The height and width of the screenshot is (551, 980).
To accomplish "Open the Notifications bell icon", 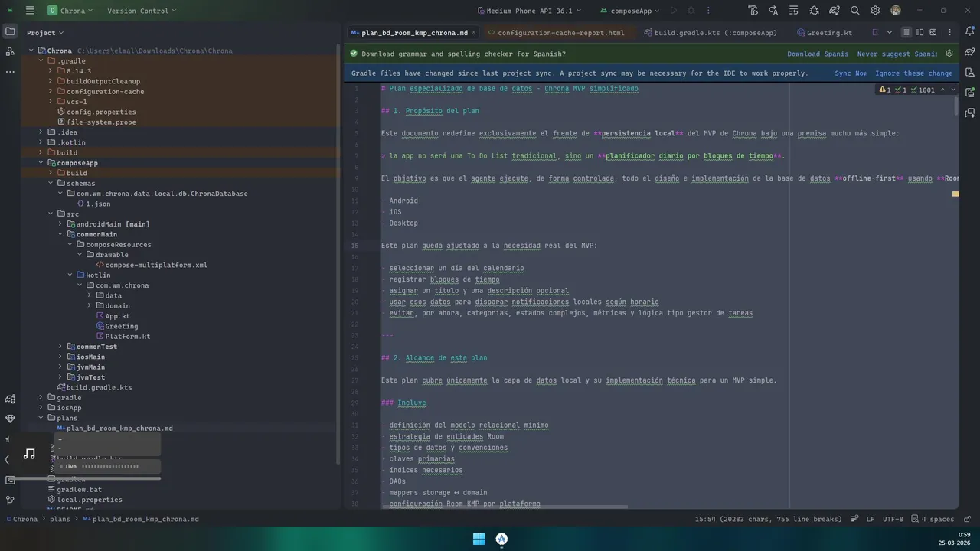I will coord(970,32).
